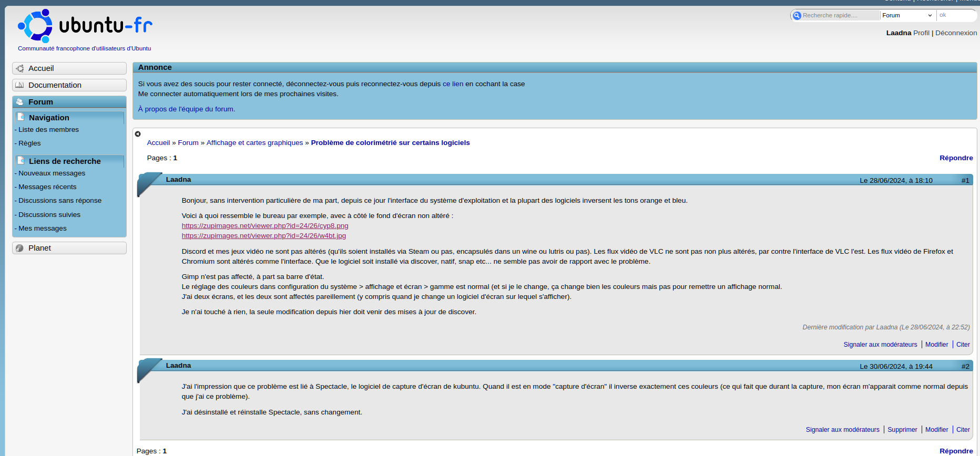980x456 pixels.
Task: Open Mes messages
Action: (43, 229)
